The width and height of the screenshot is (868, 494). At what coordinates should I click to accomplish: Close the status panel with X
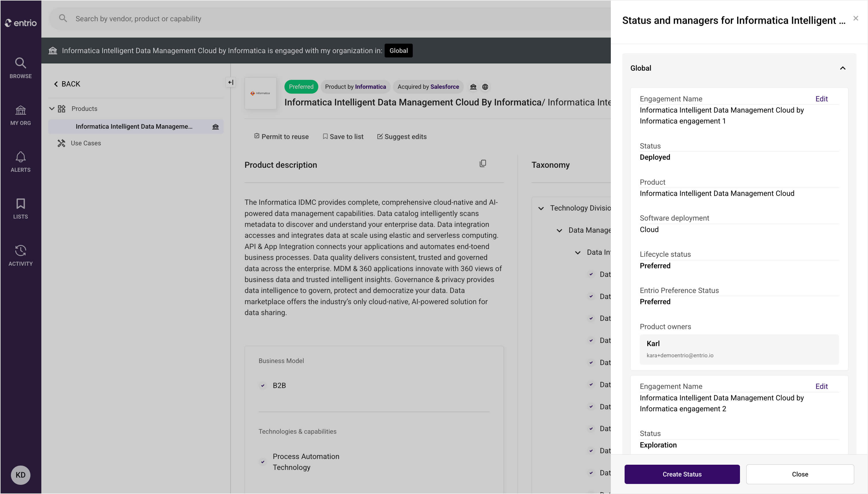coord(856,18)
